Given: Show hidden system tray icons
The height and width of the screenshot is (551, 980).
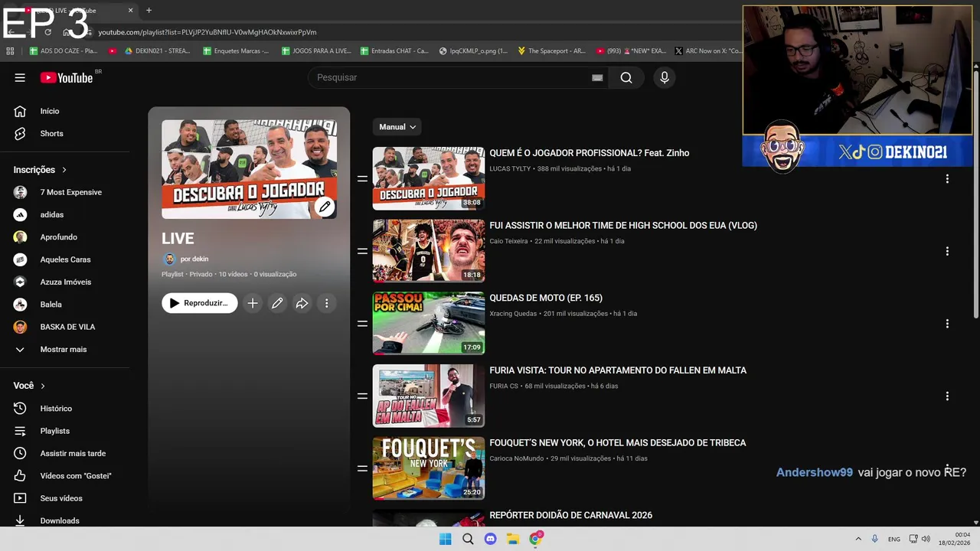Looking at the screenshot, I should pos(858,539).
